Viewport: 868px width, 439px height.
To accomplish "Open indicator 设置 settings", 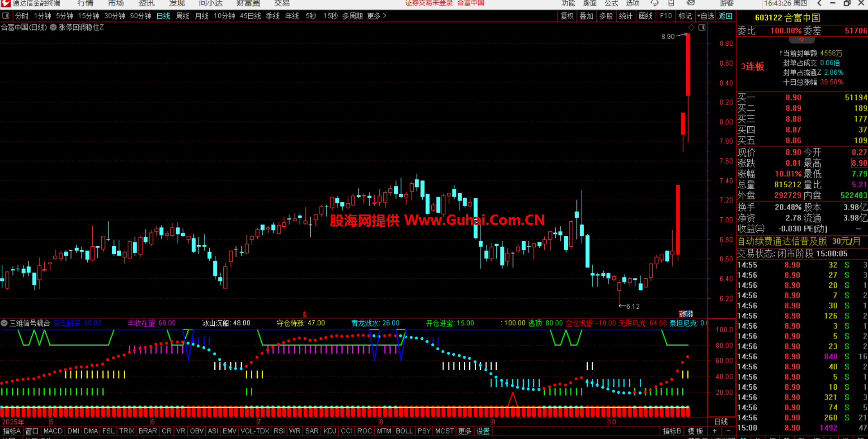I will point(483,431).
